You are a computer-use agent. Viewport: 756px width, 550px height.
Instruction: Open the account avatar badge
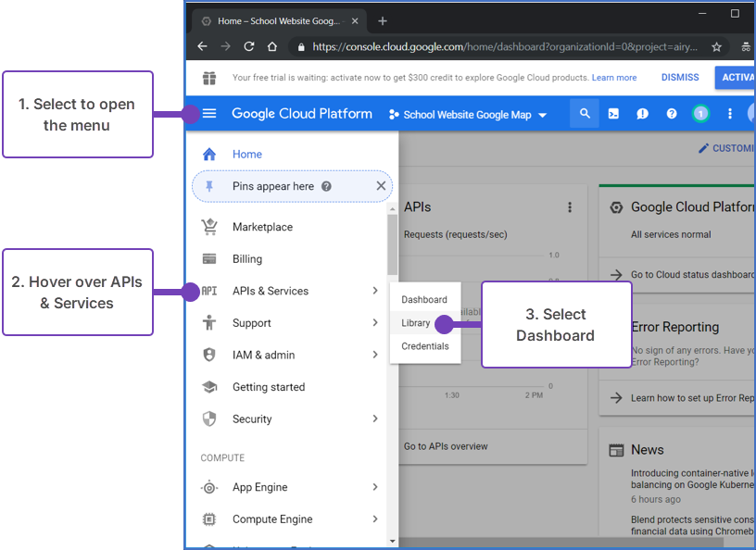[700, 113]
